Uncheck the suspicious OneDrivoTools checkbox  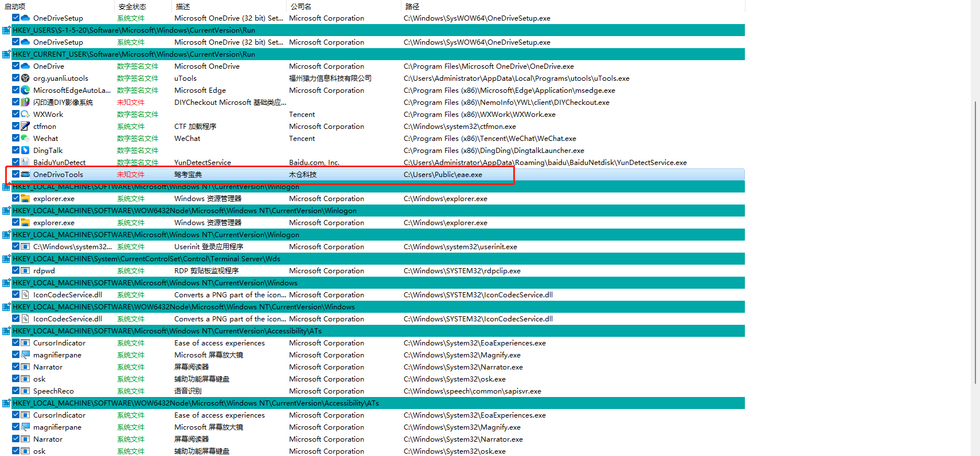15,174
